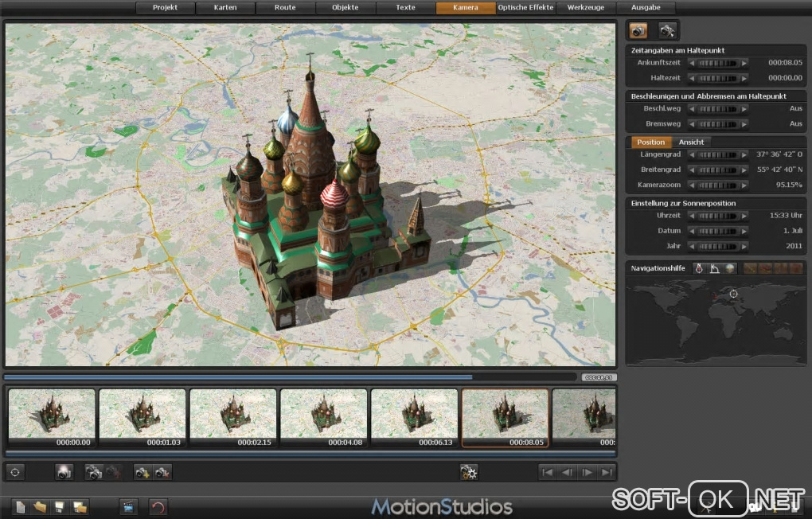
Task: Click the crosshair target icon below the timeline
Action: click(x=14, y=472)
